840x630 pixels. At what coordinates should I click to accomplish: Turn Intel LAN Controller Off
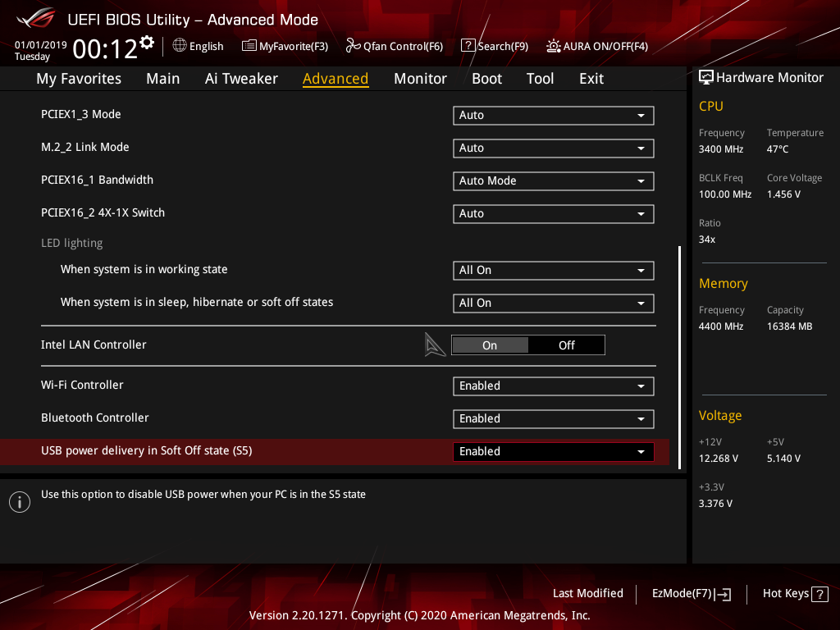point(566,345)
